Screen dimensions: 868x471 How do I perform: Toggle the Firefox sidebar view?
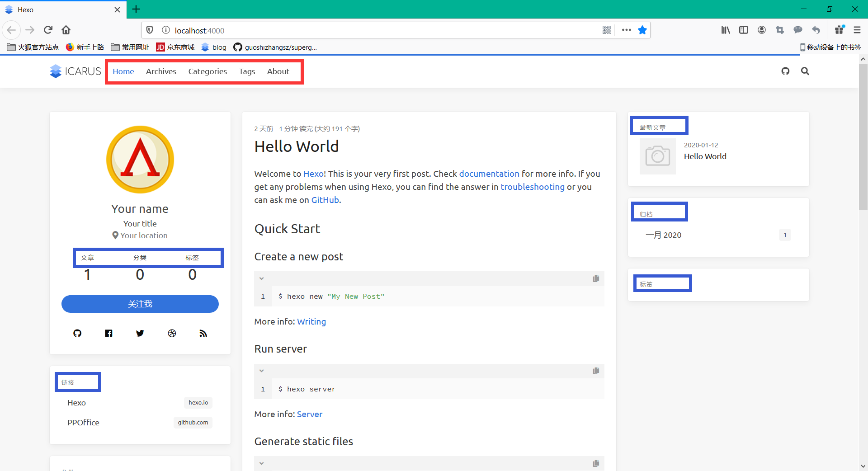click(x=744, y=30)
